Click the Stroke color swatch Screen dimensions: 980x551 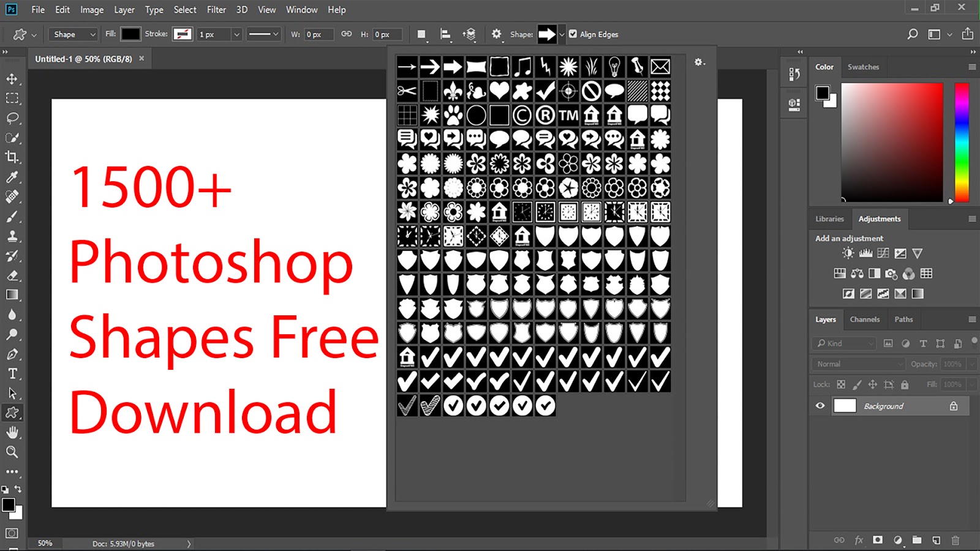pos(183,34)
